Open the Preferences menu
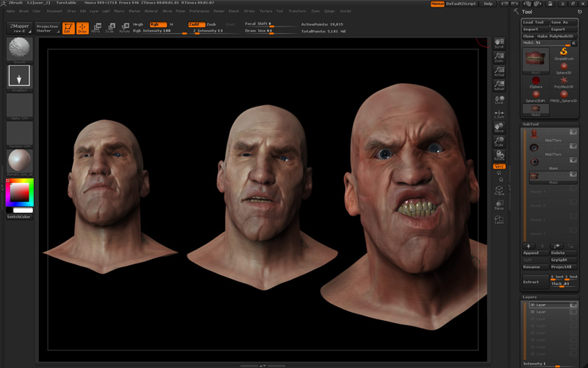Image resolution: width=588 pixels, height=368 pixels. pos(199,11)
